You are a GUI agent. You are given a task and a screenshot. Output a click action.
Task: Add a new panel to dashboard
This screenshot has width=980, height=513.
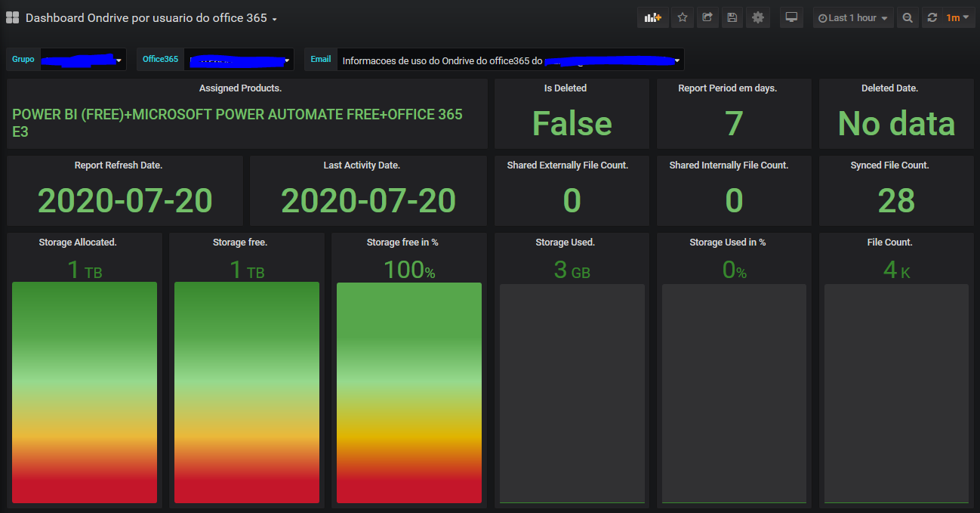pos(653,17)
